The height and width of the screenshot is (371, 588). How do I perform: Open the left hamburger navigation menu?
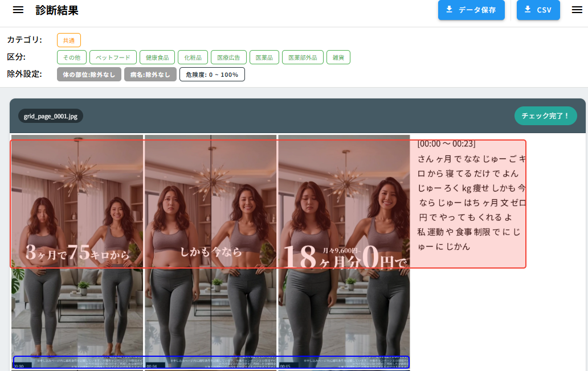(x=18, y=10)
